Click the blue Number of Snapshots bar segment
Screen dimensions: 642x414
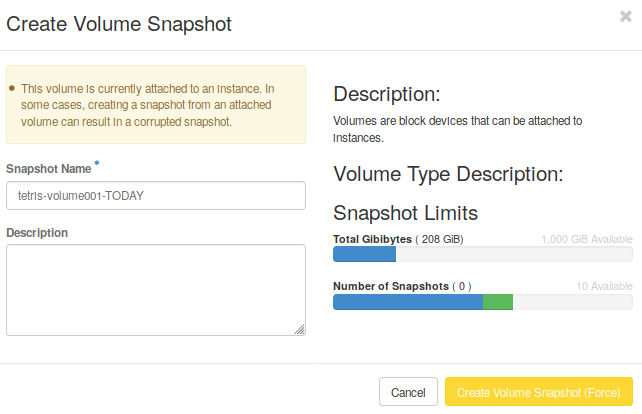[407, 302]
